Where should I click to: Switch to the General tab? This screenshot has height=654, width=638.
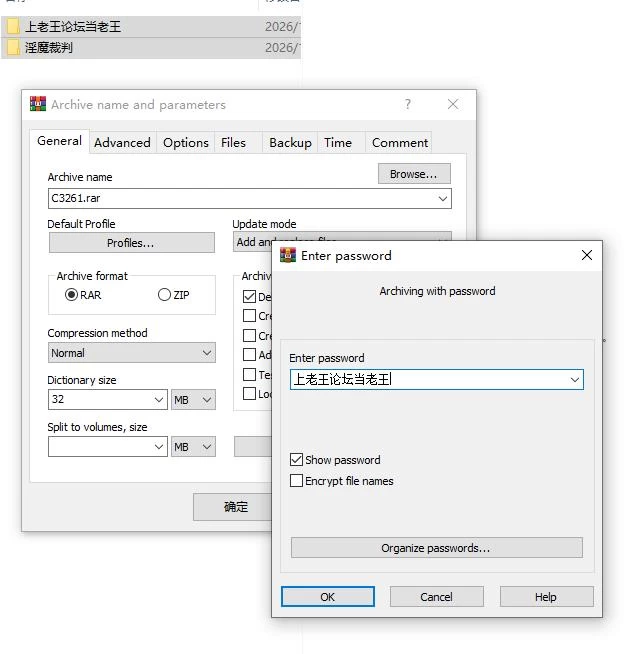click(59, 141)
